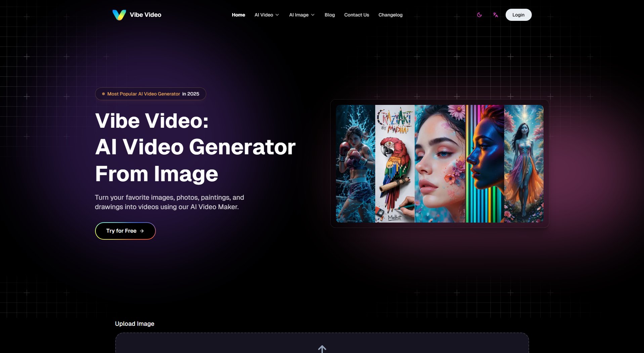Open the AI Video chevron arrow
The image size is (644, 353).
[x=277, y=15]
